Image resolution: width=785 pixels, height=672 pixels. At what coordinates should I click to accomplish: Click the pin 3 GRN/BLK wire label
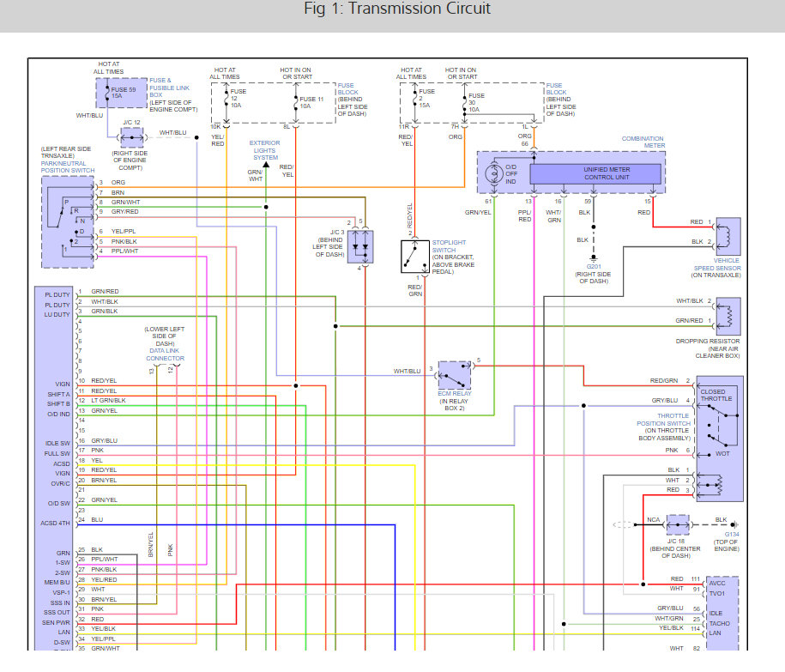(105, 312)
